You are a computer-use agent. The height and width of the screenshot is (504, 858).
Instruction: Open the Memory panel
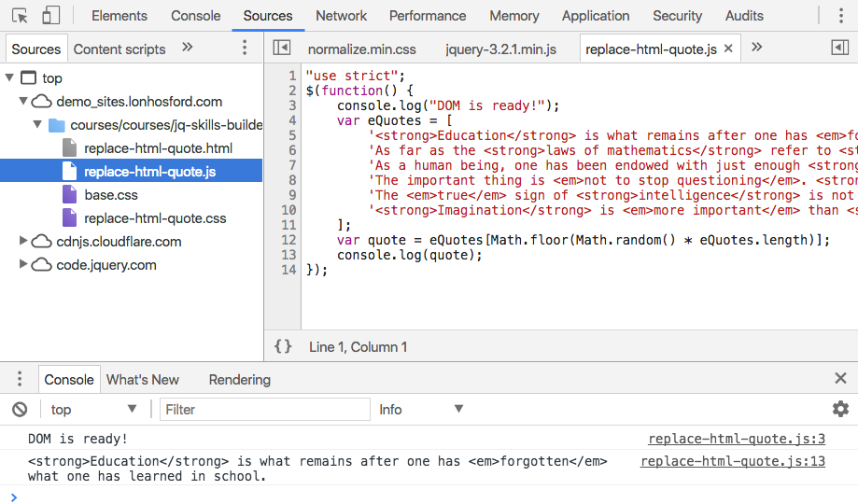pyautogui.click(x=513, y=16)
